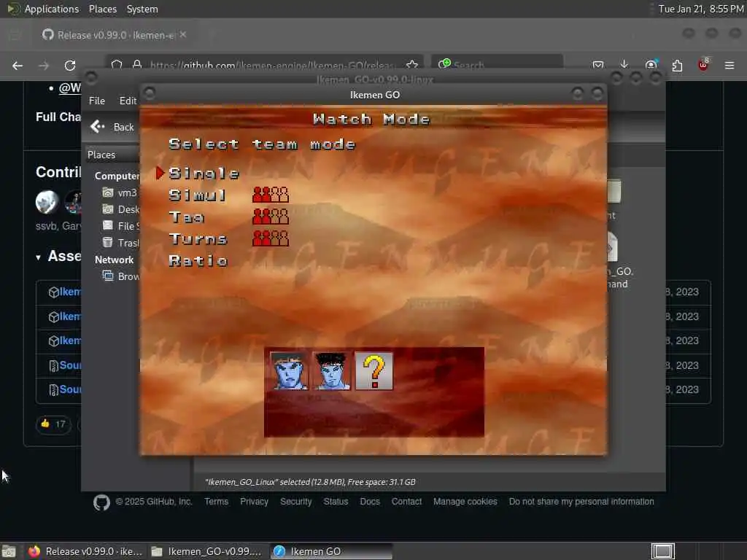Click the GitHub logo in footer
The height and width of the screenshot is (560, 747).
[101, 502]
